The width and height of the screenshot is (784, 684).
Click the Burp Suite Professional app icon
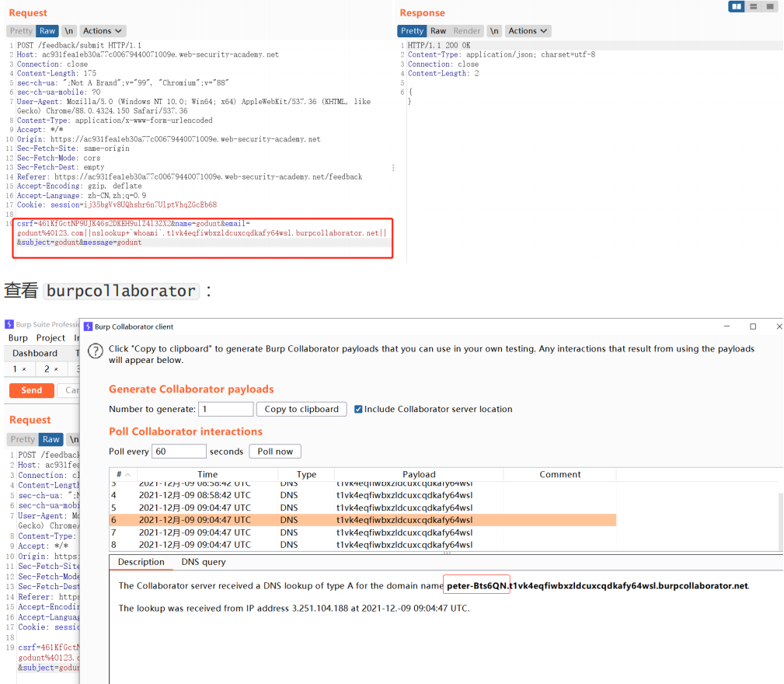click(9, 324)
